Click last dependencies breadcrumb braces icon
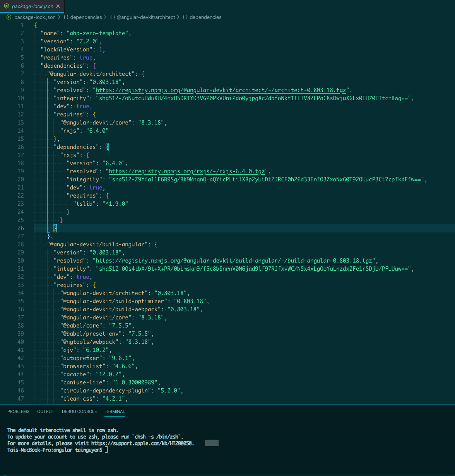 coord(185,17)
